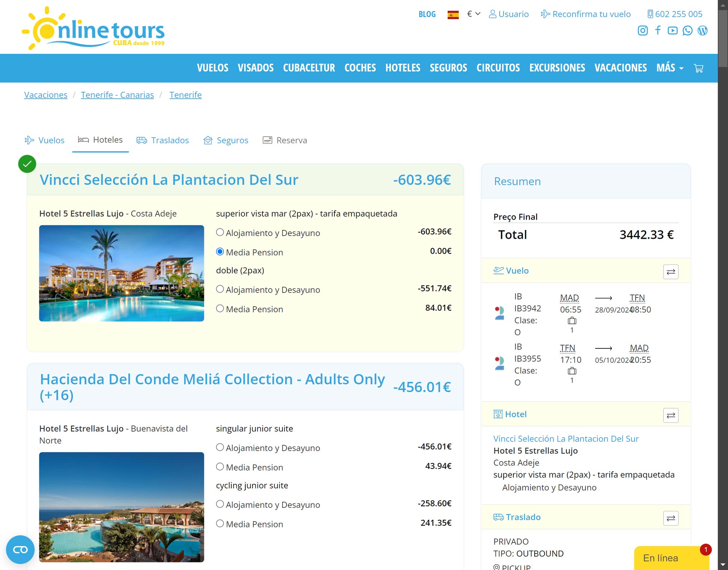Viewport: 728px width, 570px height.
Task: Click the notification badge on En línea chat
Action: pos(706,550)
